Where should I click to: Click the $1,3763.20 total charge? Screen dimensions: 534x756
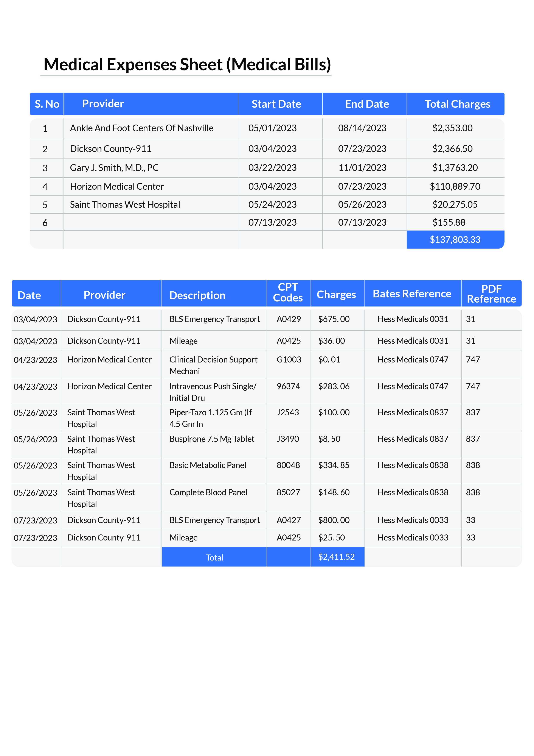pyautogui.click(x=455, y=168)
